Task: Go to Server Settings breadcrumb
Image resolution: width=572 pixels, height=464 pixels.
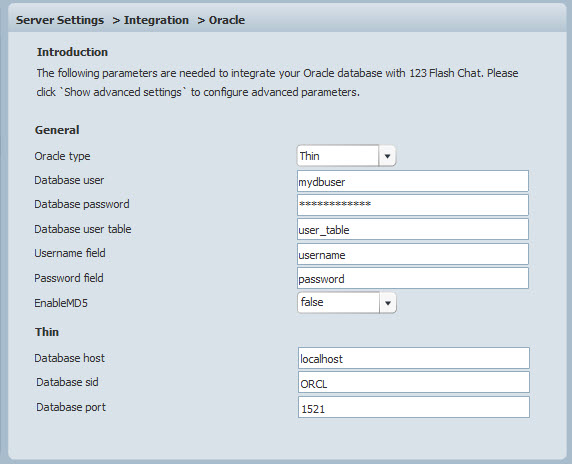Action: coord(60,20)
